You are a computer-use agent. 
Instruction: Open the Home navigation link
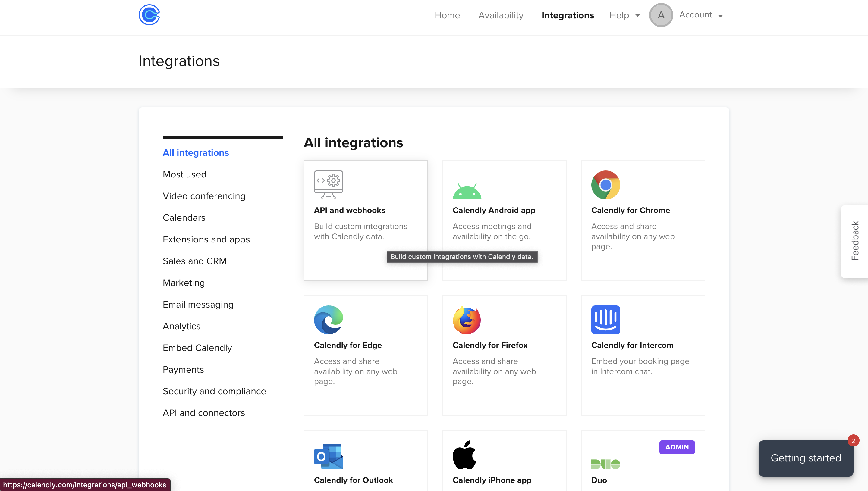[447, 15]
